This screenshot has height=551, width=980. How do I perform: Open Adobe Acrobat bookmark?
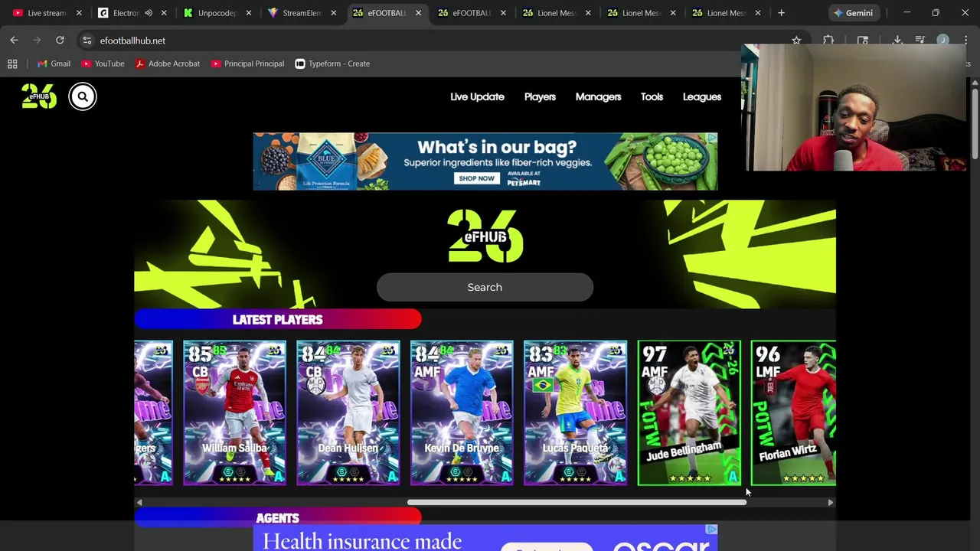(167, 64)
